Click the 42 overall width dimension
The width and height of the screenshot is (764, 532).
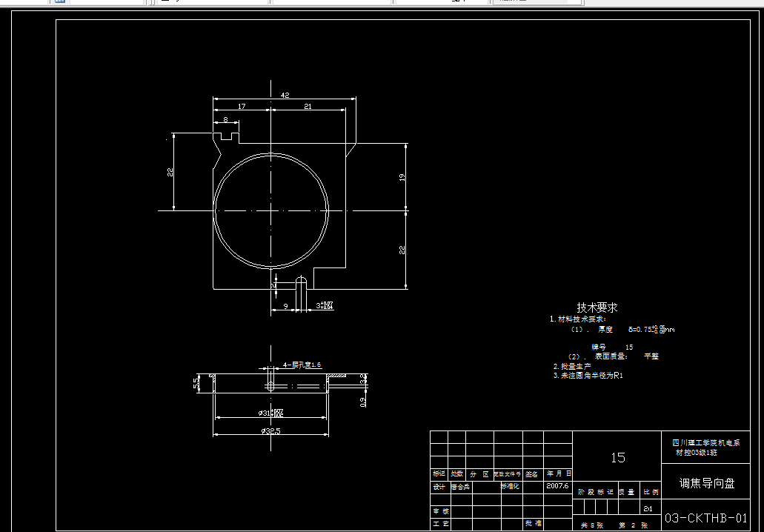[285, 96]
